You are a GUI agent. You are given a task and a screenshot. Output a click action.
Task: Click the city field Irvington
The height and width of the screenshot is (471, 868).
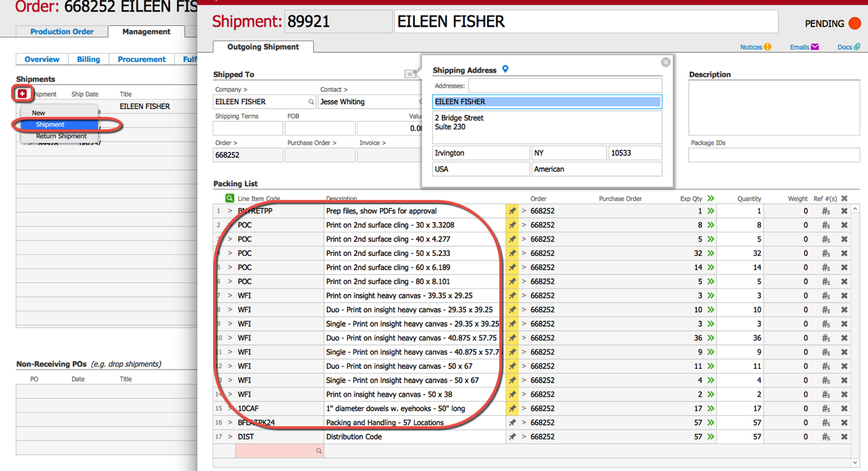pyautogui.click(x=481, y=153)
